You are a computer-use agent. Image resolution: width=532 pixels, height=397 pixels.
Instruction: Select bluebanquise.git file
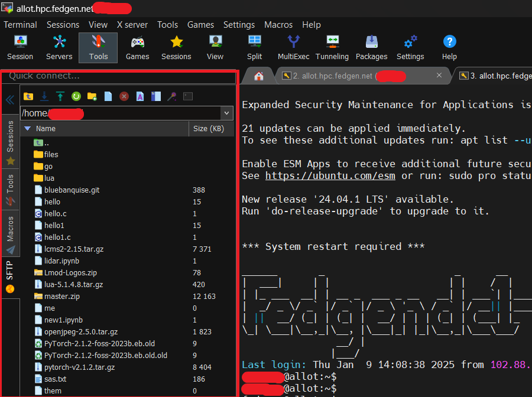pos(67,190)
